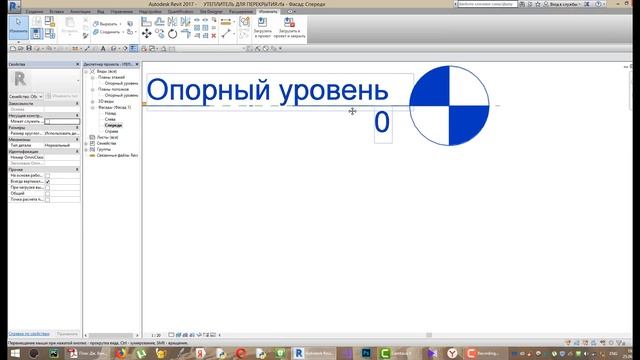Click the Load into Project icon
The height and width of the screenshot is (360, 640).
[262, 22]
